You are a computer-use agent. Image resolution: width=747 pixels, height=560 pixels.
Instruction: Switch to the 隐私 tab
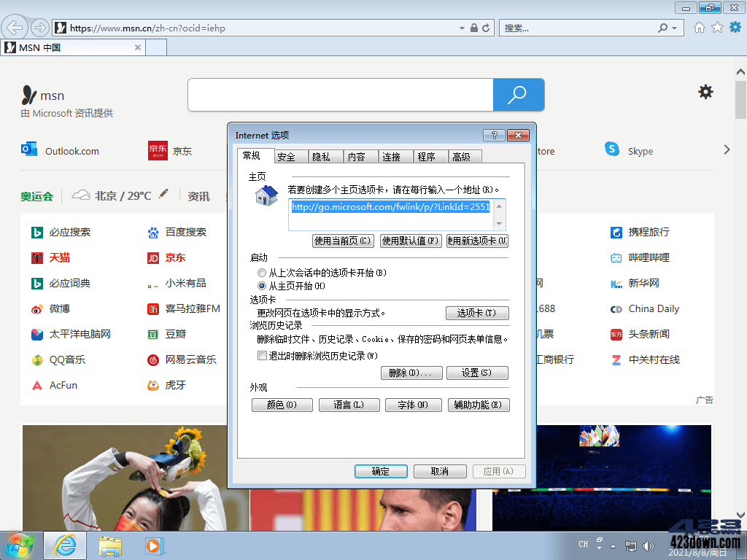tap(325, 156)
